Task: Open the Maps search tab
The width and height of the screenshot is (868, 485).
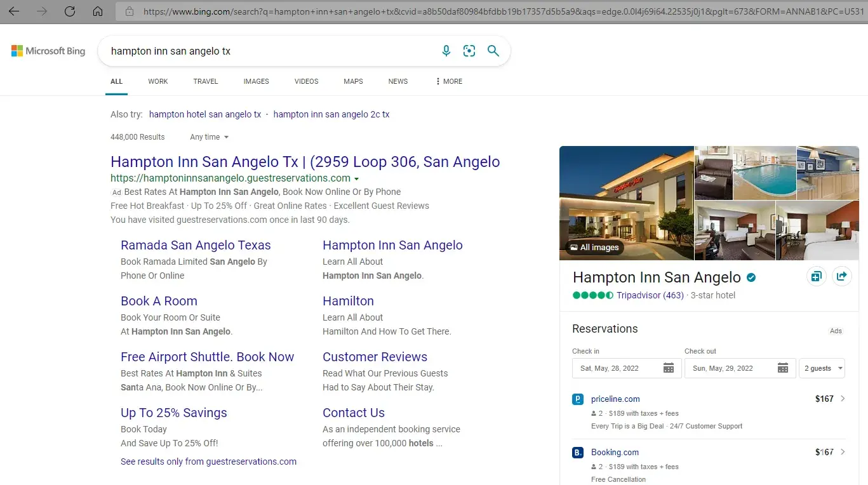Action: 353,81
